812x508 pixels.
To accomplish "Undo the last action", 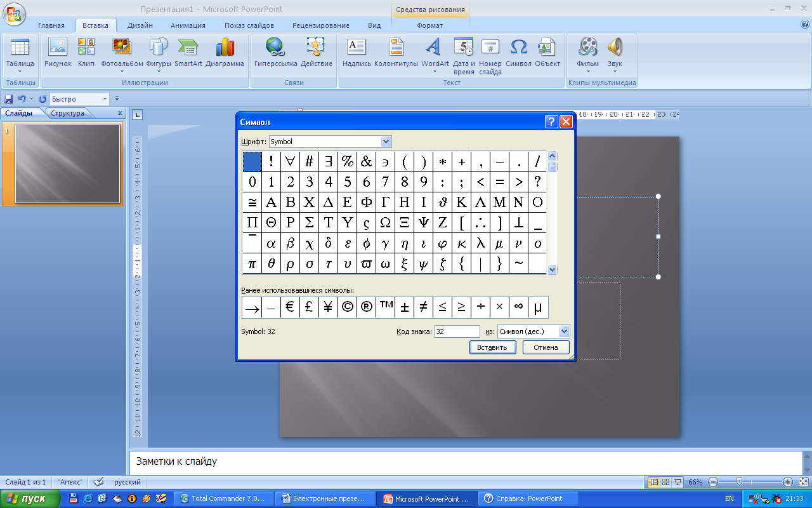I will point(22,99).
